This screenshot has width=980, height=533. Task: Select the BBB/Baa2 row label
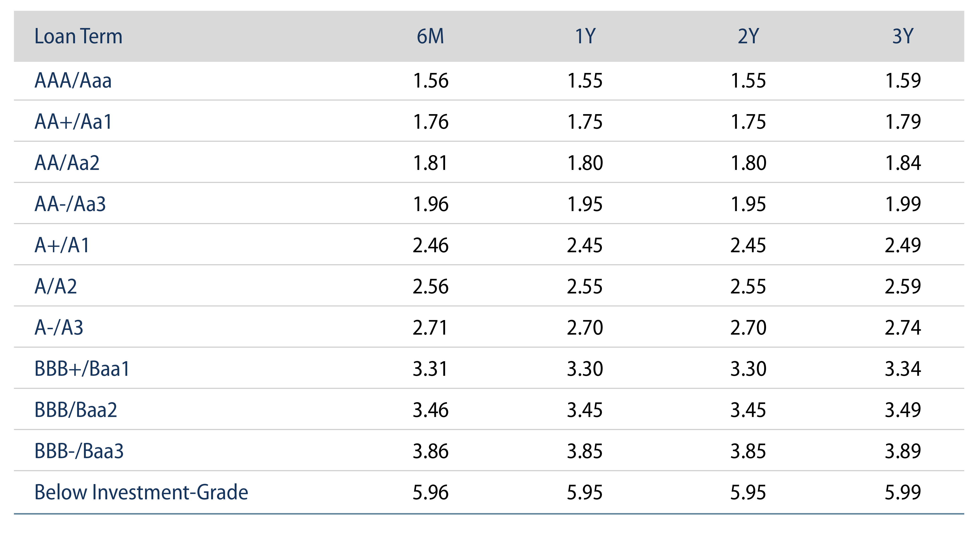point(76,410)
